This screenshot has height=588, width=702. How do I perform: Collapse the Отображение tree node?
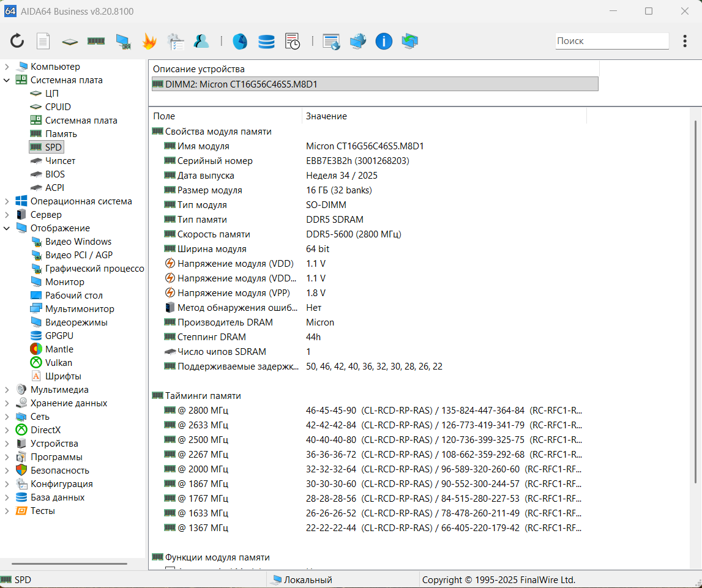[6, 228]
